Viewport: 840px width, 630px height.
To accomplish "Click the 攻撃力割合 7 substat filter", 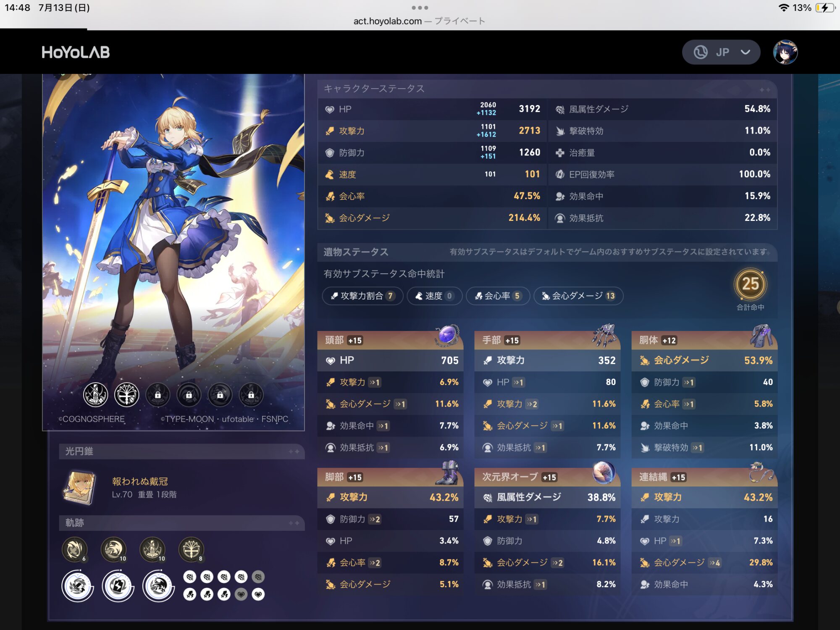I will (362, 296).
